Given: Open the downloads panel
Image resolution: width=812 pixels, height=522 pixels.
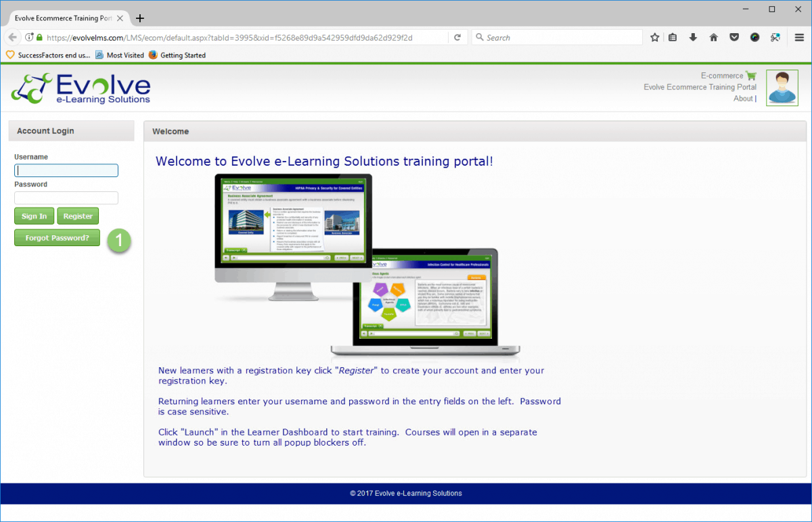Looking at the screenshot, I should (x=693, y=37).
